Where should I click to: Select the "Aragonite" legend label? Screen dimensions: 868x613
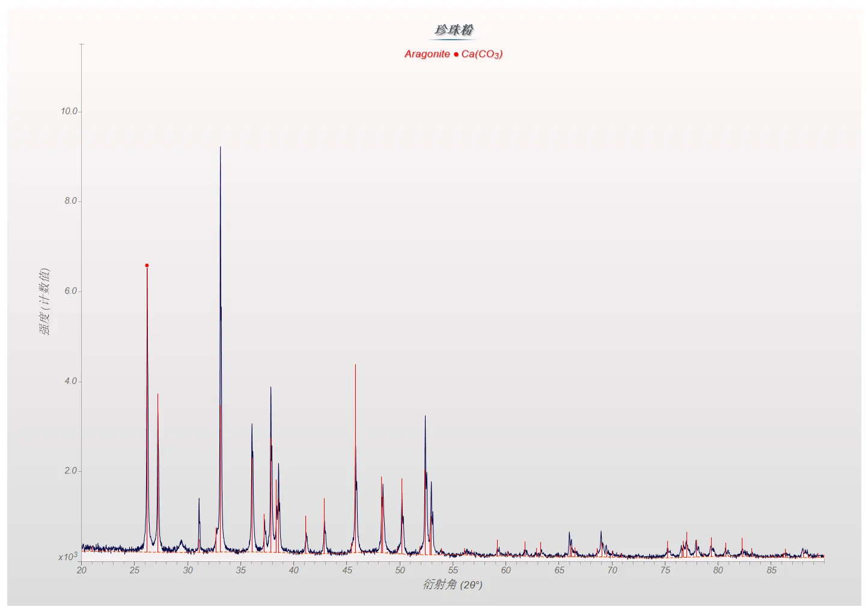(x=427, y=54)
